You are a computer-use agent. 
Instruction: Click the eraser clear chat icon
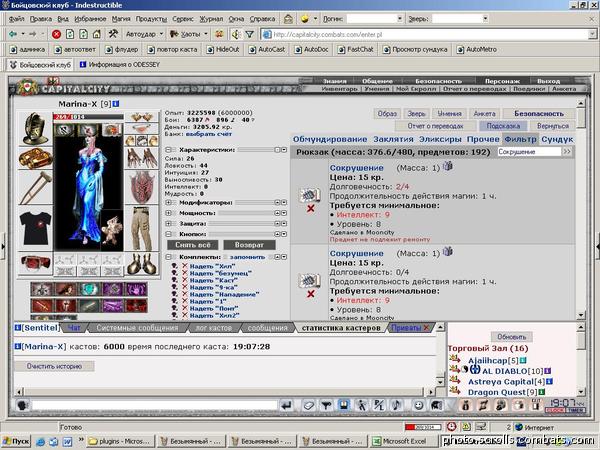308,405
